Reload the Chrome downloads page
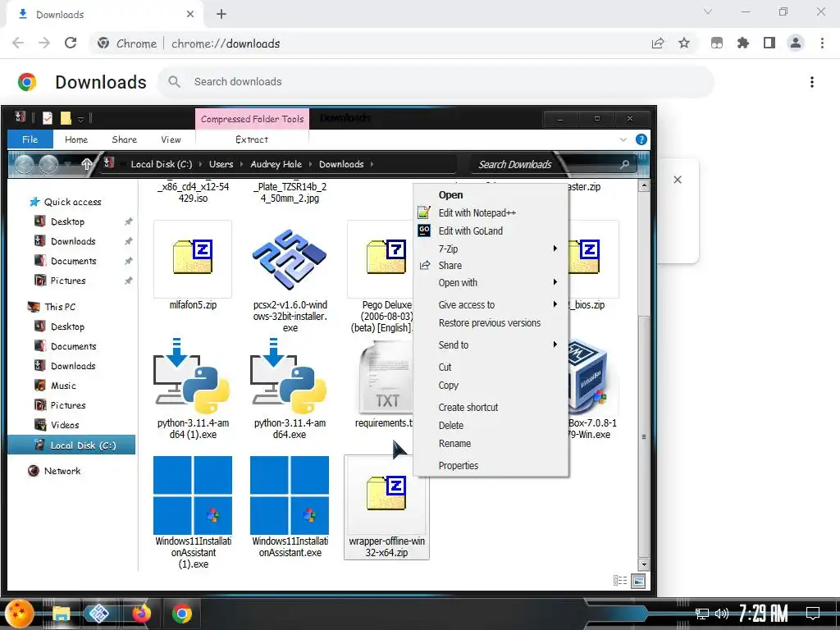The height and width of the screenshot is (630, 840). click(71, 43)
